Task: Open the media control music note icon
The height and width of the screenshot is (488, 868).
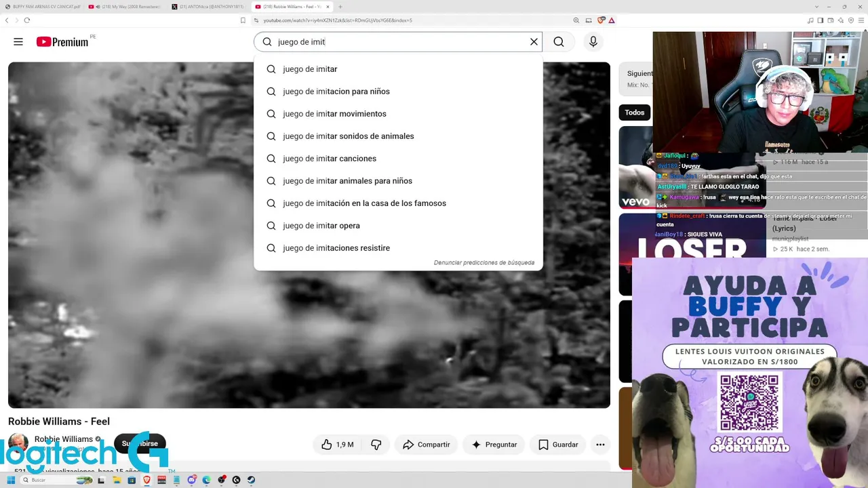Action: [810, 20]
